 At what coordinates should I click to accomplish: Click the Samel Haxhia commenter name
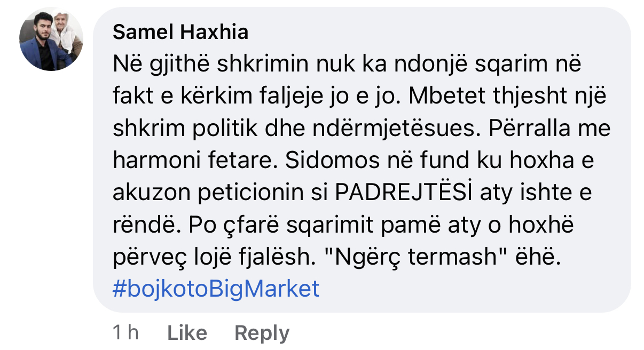point(180,33)
